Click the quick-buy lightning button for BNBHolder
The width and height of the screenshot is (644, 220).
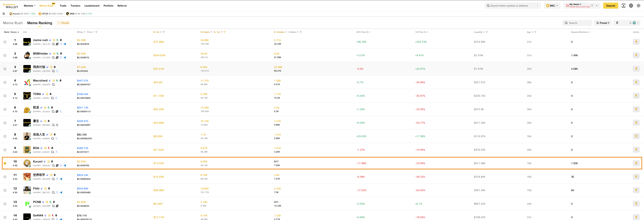(636, 55)
